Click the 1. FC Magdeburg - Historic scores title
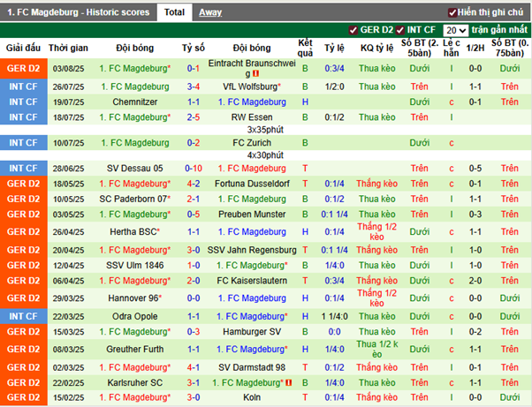Viewport: 532px width, 407px height. pos(79,12)
